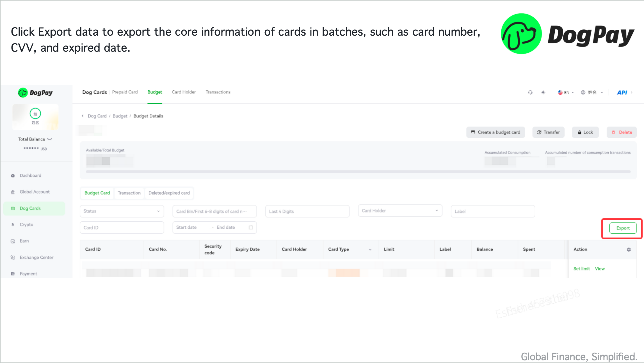Click the Last 4 Digits field

click(307, 211)
